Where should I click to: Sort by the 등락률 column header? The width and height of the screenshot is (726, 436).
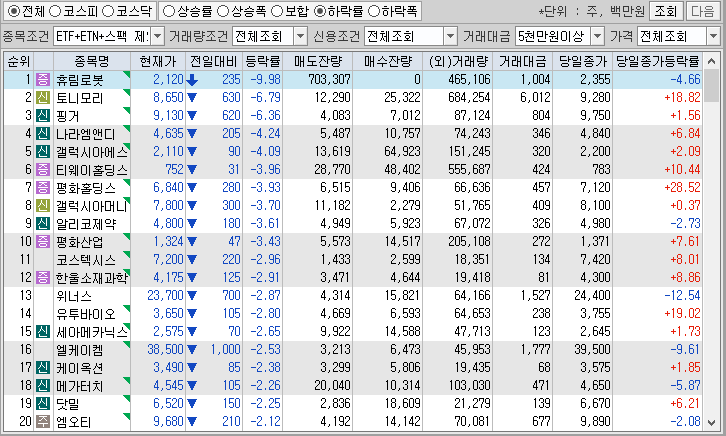click(263, 61)
